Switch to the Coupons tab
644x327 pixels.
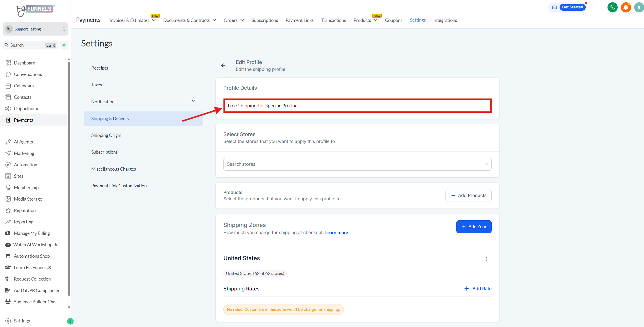click(393, 20)
